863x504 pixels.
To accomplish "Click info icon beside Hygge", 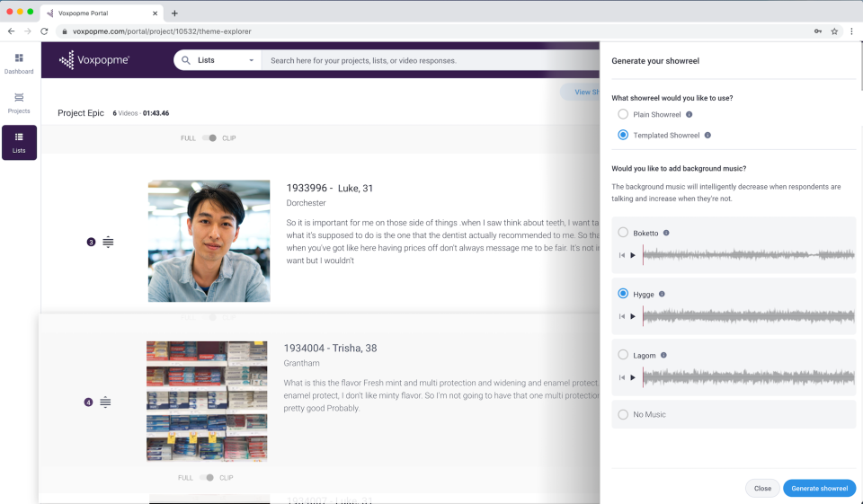I will coord(663,294).
